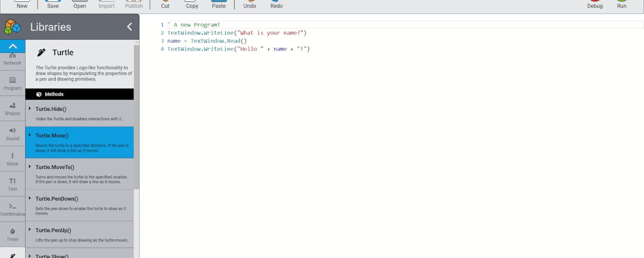Publish the program
Image resolution: width=644 pixels, height=258 pixels.
pos(134,5)
